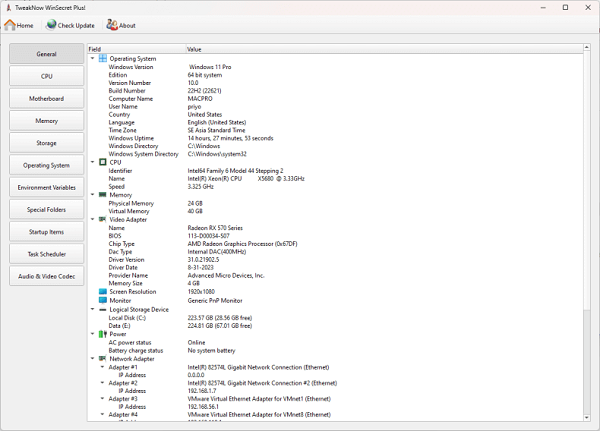The width and height of the screenshot is (600, 431).
Task: Collapse the Network Adapter group
Action: 93,359
